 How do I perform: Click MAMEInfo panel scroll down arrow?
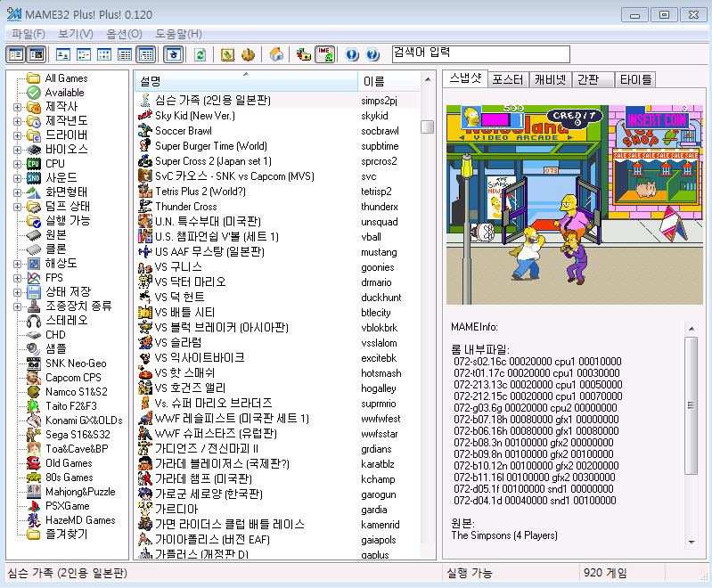pyautogui.click(x=692, y=543)
